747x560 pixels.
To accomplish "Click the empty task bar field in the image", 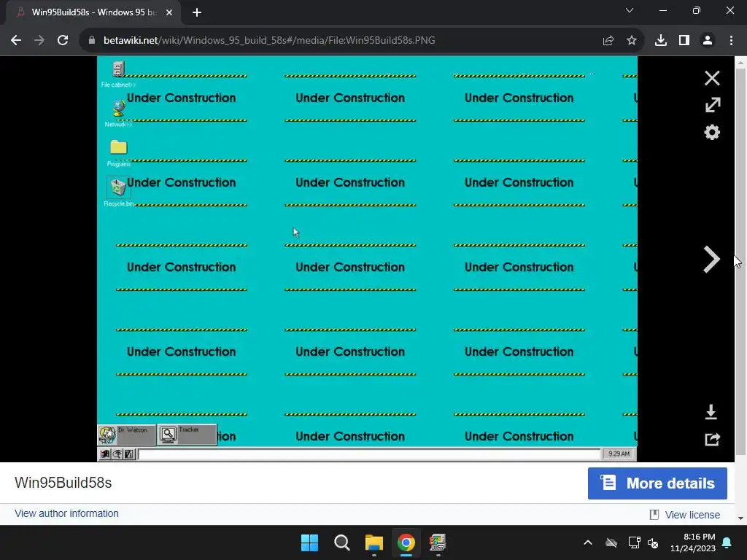I will click(369, 454).
